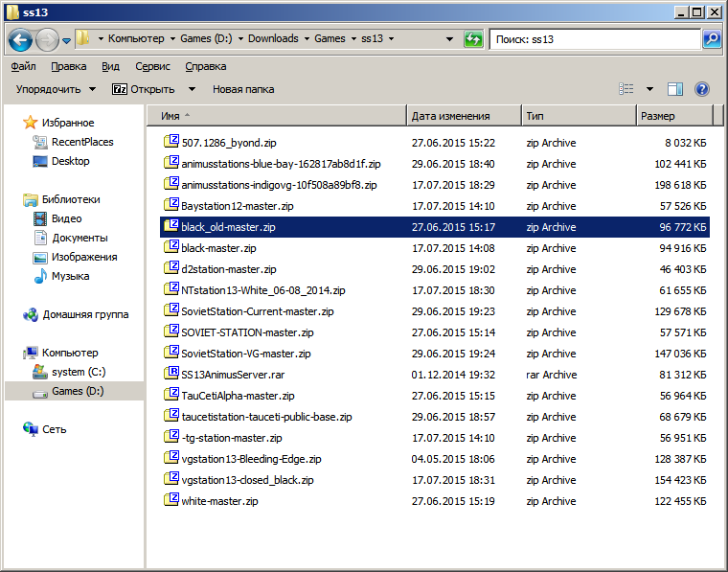Click the SovietStation-VG-master.zip file icon
Screen dimensions: 728x572
pyautogui.click(x=171, y=352)
